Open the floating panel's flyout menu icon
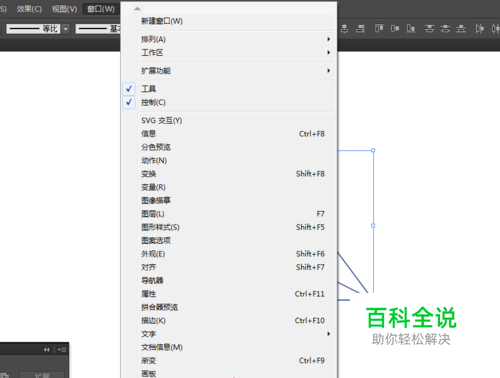The width and height of the screenshot is (500, 378). (62, 350)
